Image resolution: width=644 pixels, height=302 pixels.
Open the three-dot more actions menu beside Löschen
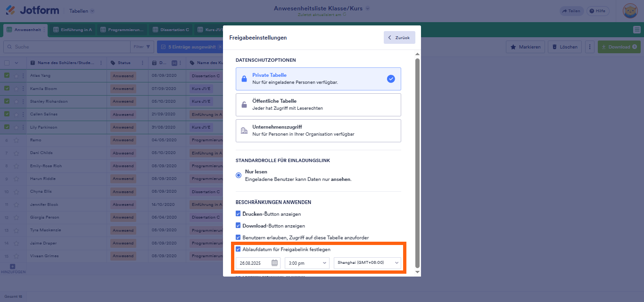tap(590, 47)
